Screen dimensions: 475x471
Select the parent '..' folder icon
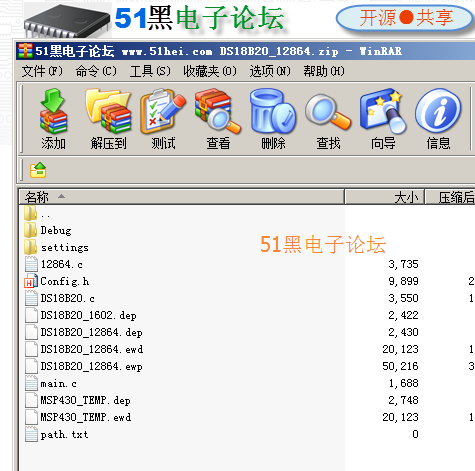tap(31, 213)
